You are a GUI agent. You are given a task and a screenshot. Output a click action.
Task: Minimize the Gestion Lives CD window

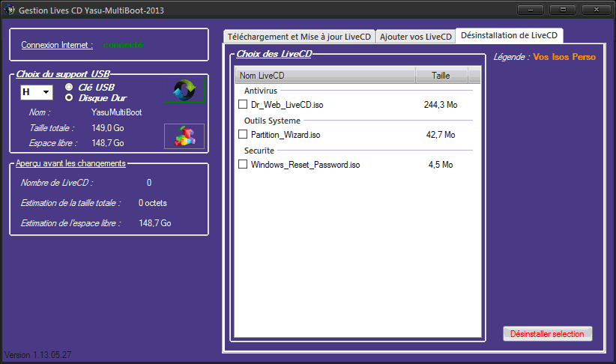pos(531,10)
